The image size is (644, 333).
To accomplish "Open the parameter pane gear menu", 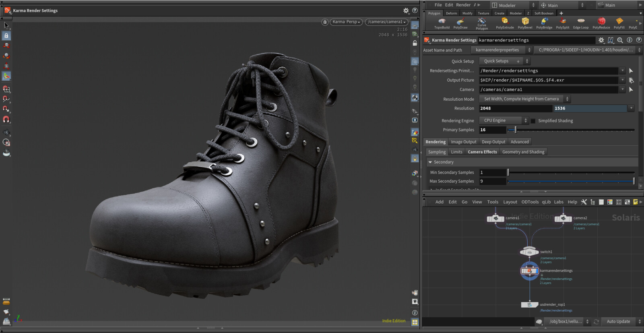I will (x=601, y=40).
